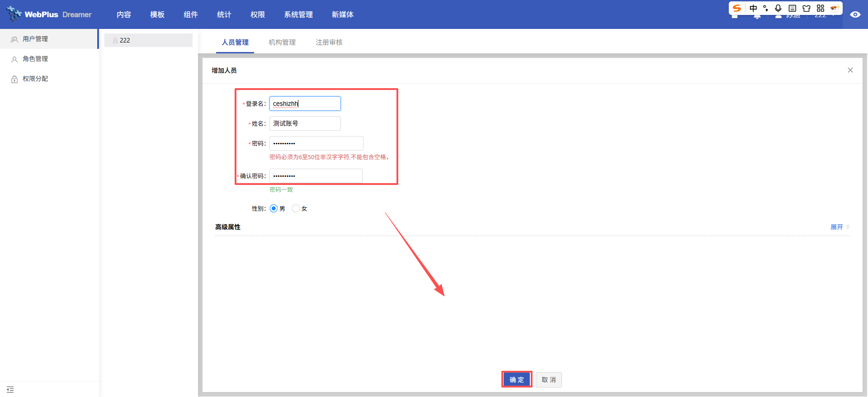Click the Sogou skin shirt icon

tap(806, 8)
